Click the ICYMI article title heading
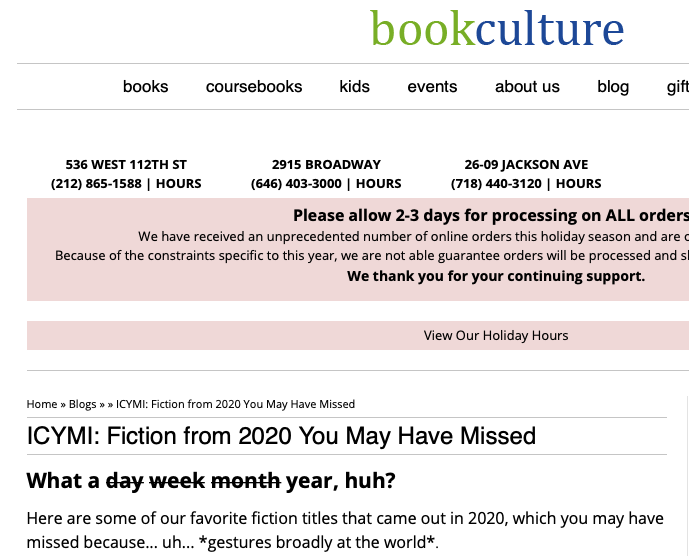The image size is (689, 556). (281, 436)
